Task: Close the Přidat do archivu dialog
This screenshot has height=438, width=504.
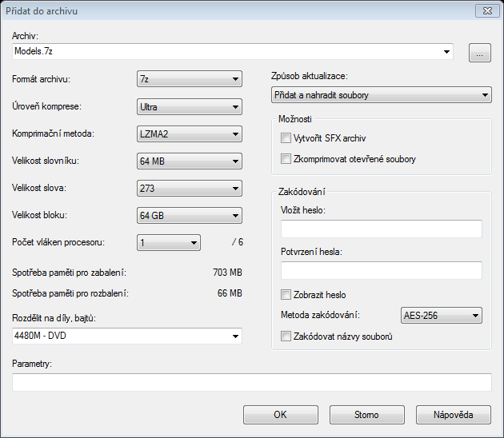Action: (484, 10)
